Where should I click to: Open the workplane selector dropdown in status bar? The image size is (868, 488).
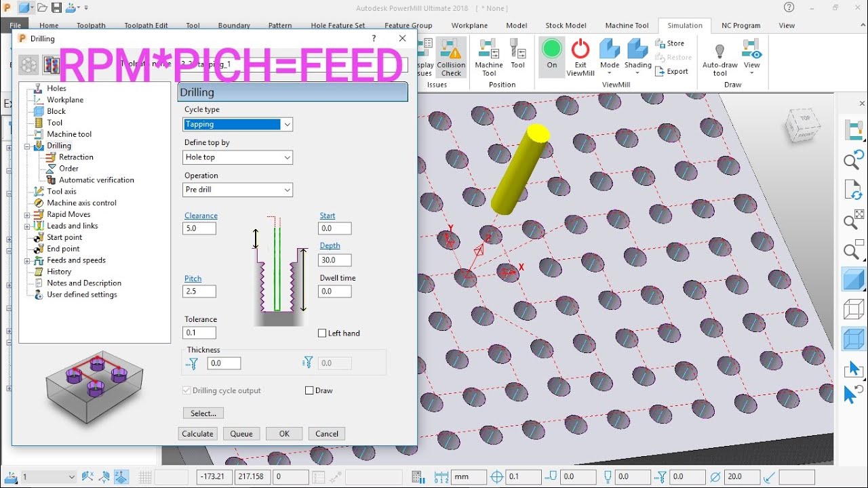(71, 477)
